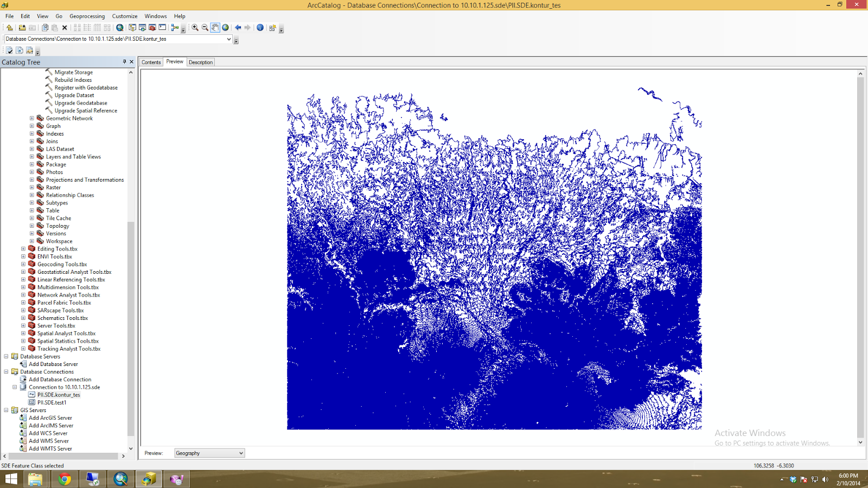Select the PII.SDE.test1 feature class
The height and width of the screenshot is (488, 868).
pyautogui.click(x=52, y=402)
